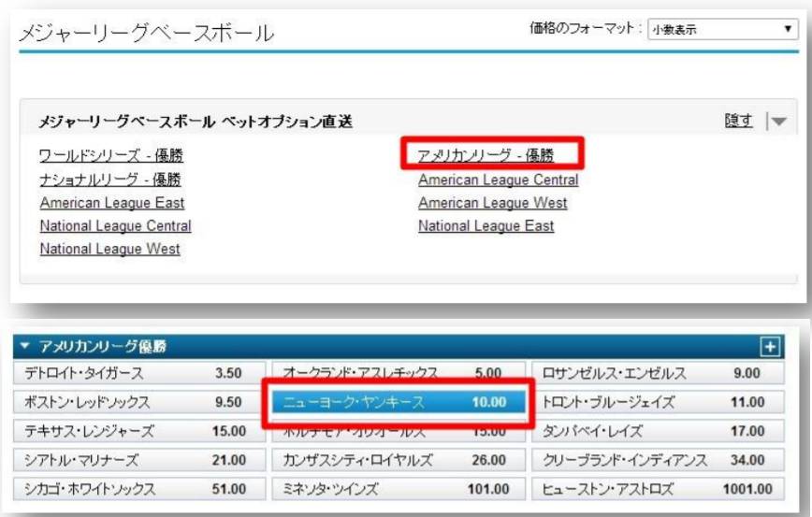The height and width of the screenshot is (517, 812).
Task: Open American League East link
Action: pyautogui.click(x=112, y=203)
